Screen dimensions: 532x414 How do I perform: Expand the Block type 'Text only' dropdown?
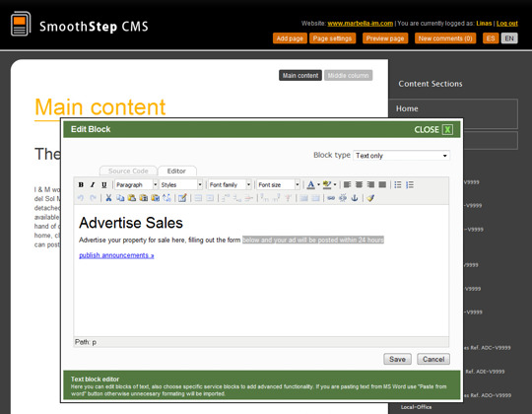click(x=401, y=156)
